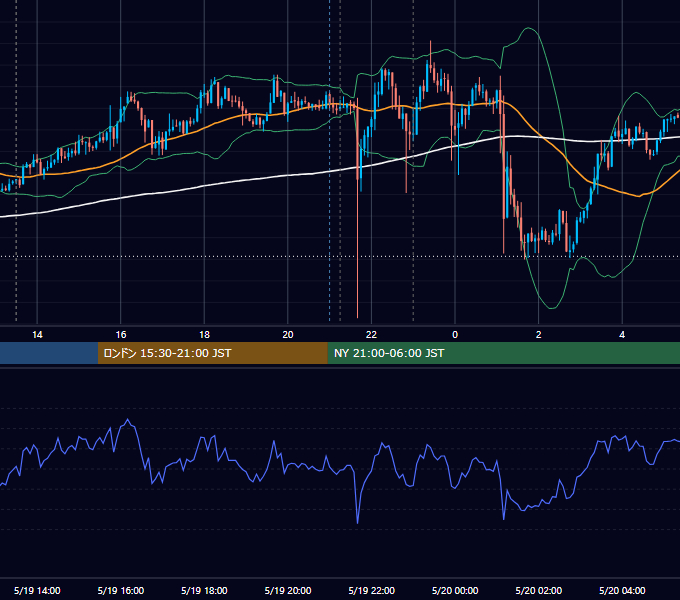
Task: Click the 16 hour label on price chart axis
Action: [121, 335]
